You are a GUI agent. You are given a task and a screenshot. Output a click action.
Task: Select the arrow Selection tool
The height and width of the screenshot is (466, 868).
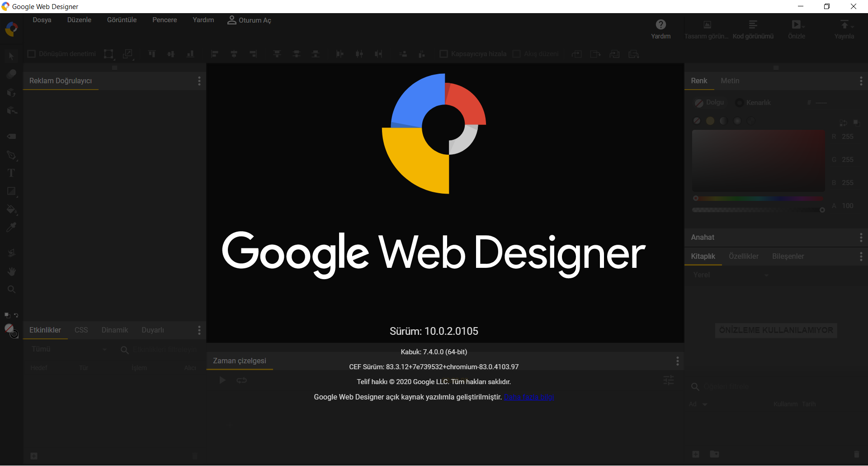(11, 56)
